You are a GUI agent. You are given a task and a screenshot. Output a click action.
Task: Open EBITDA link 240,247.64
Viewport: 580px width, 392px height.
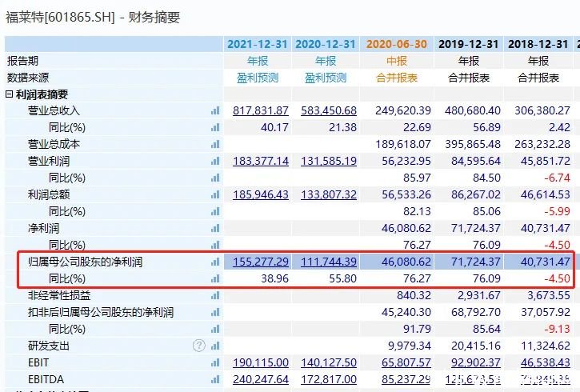(x=261, y=379)
